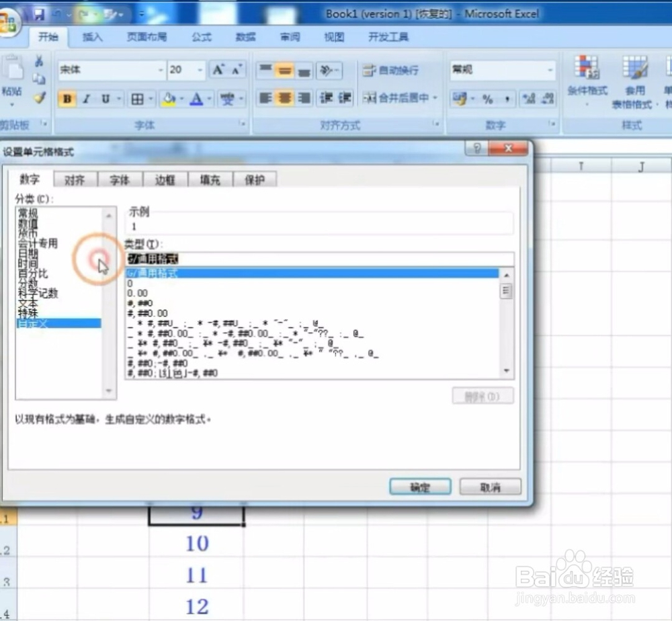Screen dimensions: 672x621
Task: Switch to 对齐 tab in dialog
Action: click(75, 179)
